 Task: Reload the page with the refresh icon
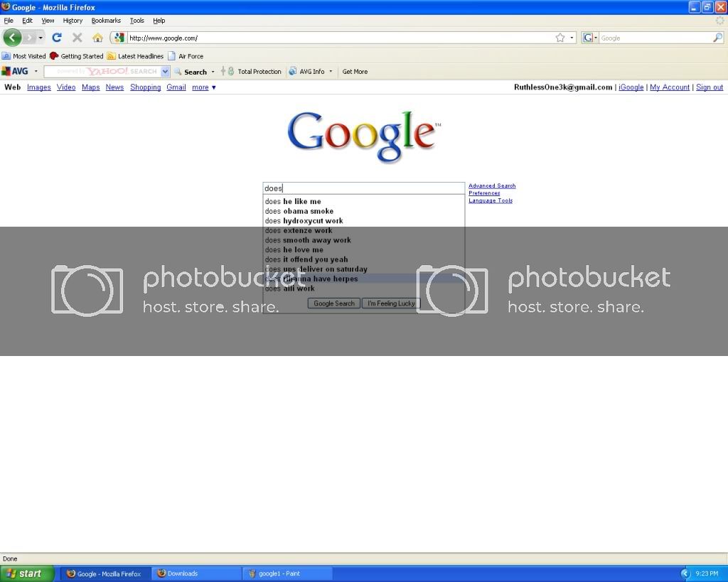click(x=57, y=38)
